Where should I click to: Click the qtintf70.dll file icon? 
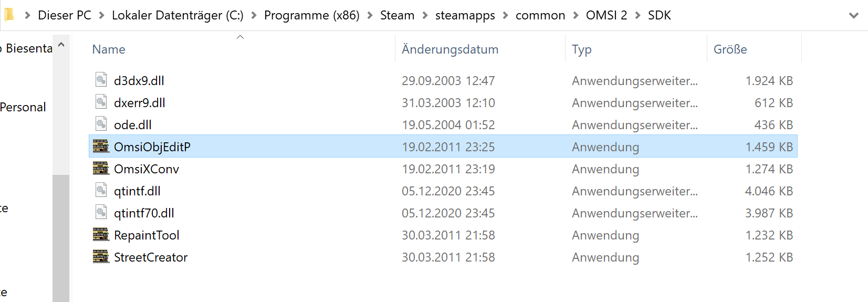101,212
